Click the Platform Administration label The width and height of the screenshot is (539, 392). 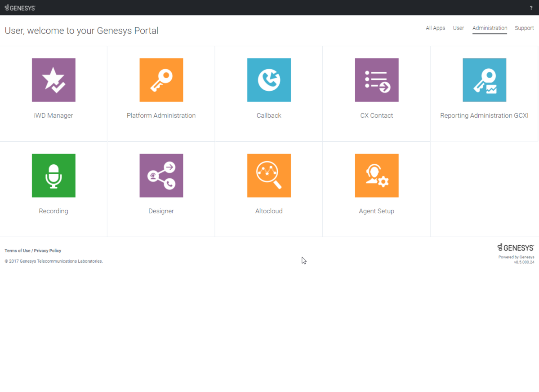point(161,116)
